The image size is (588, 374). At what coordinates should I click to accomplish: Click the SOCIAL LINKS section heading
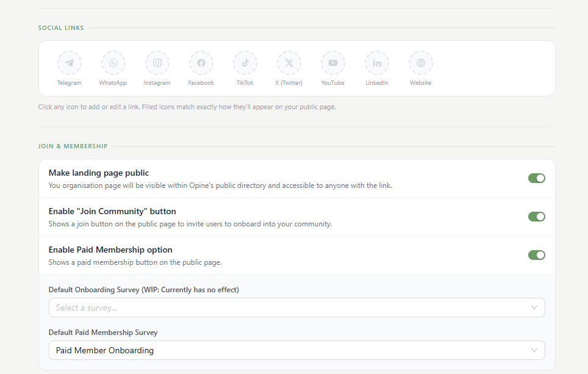tap(61, 27)
